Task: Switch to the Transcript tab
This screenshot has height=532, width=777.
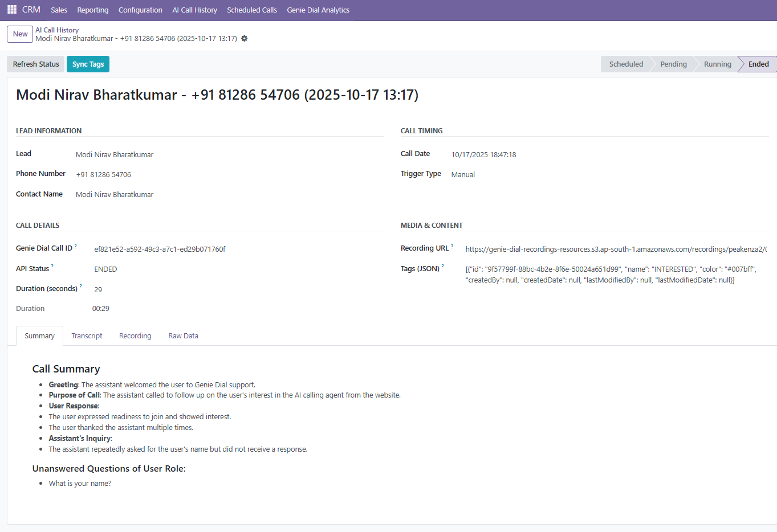Action: click(x=87, y=336)
